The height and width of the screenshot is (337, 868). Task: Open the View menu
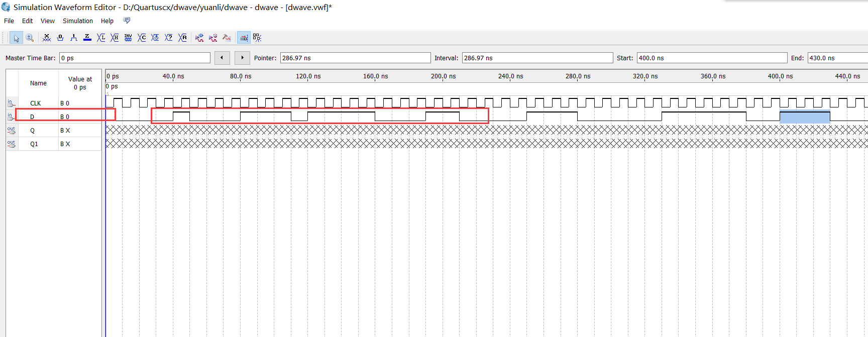click(x=48, y=21)
